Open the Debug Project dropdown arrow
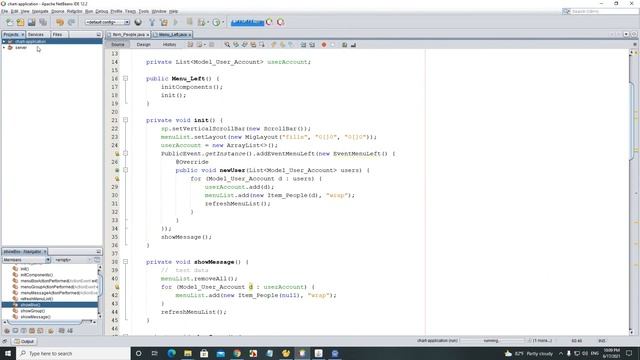The width and height of the screenshot is (640, 360). coord(208,22)
